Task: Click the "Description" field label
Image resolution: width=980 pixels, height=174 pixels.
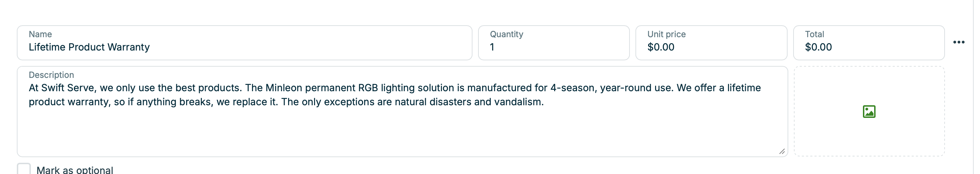Action: pyautogui.click(x=52, y=75)
